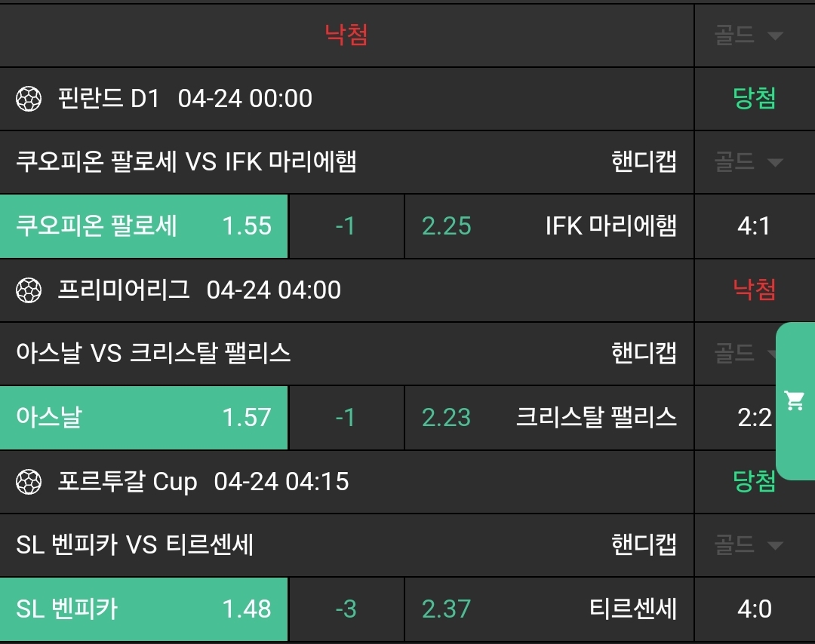The width and height of the screenshot is (815, 644).
Task: Click the 프리미어리그 04-24 04:00 league header
Action: (x=199, y=290)
